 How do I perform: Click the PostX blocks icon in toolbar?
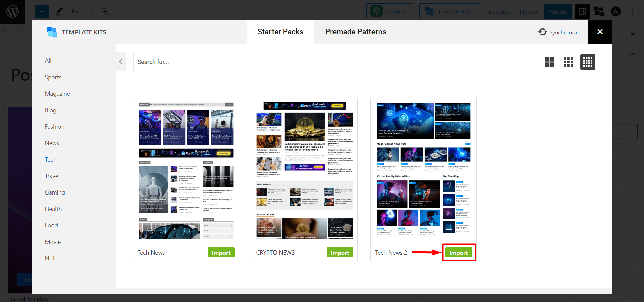599,12
